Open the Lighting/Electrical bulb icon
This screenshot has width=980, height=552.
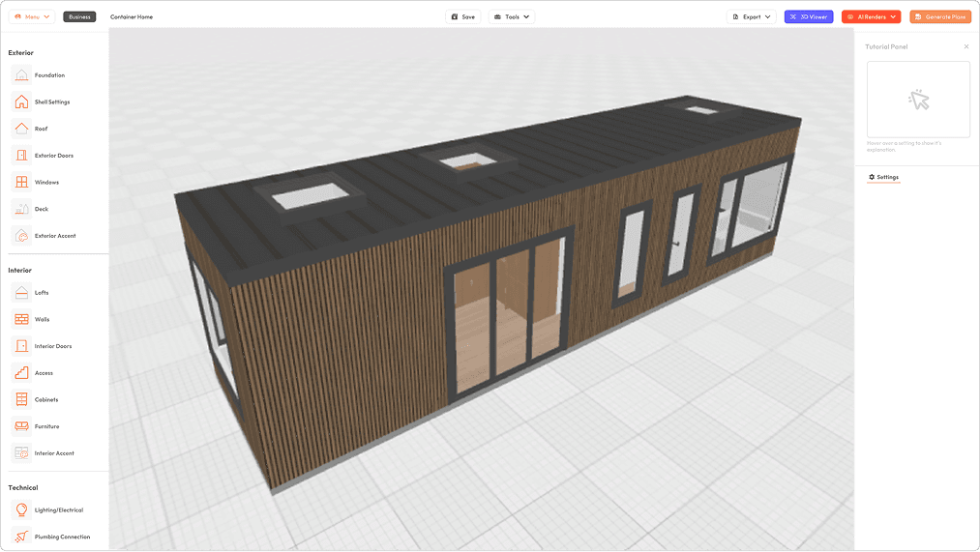(x=21, y=510)
